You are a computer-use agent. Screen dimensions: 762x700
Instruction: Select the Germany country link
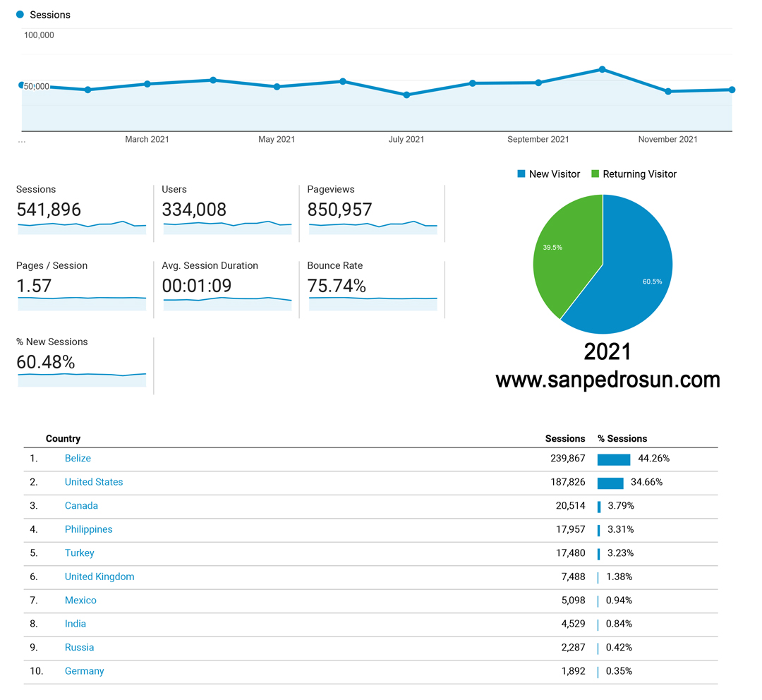tap(84, 671)
